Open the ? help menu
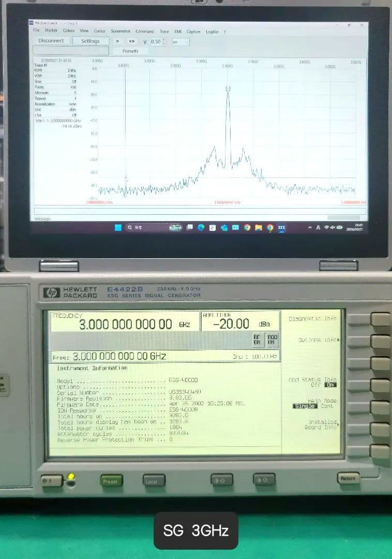 coord(224,32)
